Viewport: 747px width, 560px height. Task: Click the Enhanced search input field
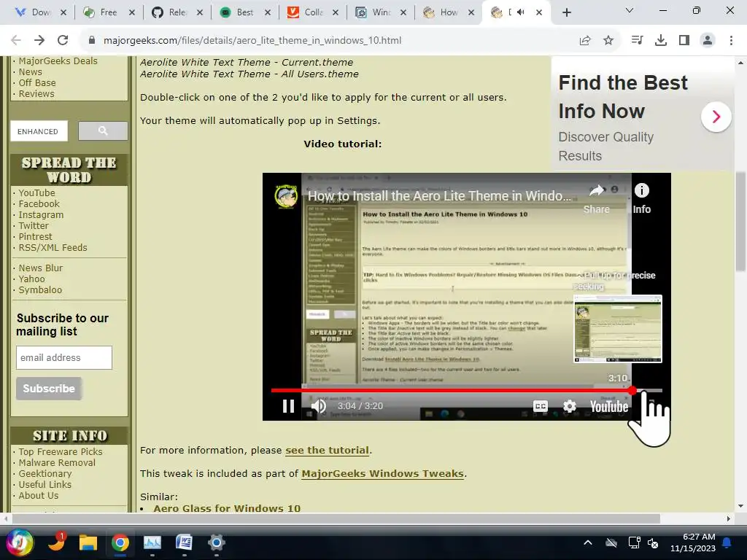tap(39, 131)
